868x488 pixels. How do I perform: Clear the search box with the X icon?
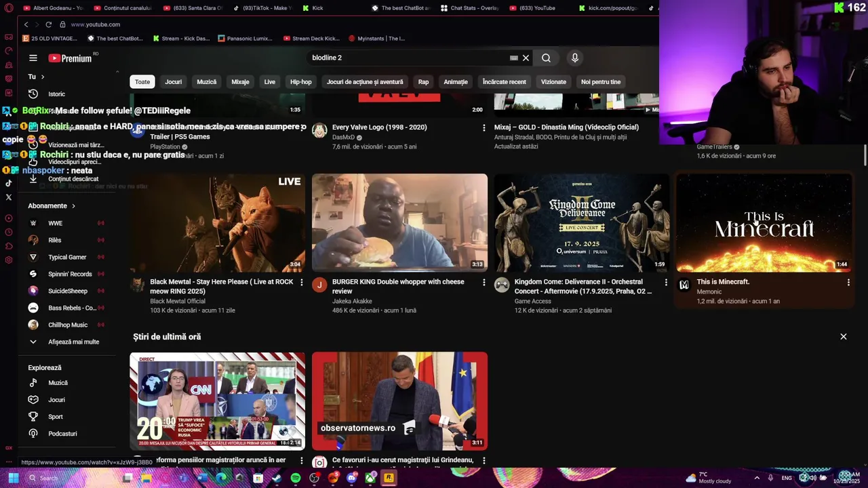(x=526, y=58)
